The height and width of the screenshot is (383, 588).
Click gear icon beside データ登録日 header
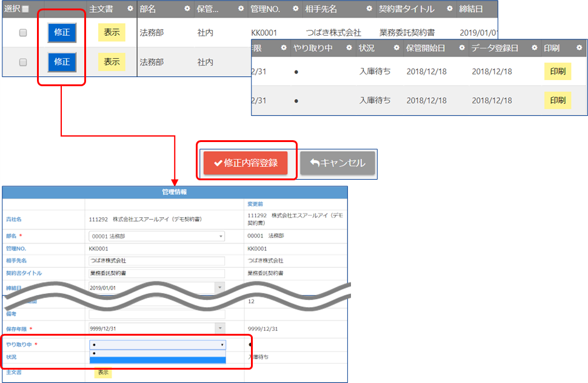pos(535,48)
